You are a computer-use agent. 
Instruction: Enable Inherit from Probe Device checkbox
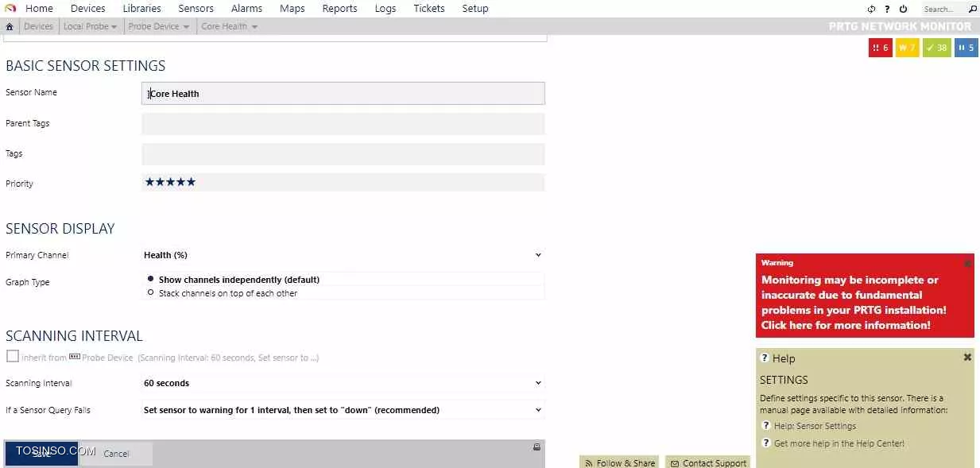tap(12, 357)
